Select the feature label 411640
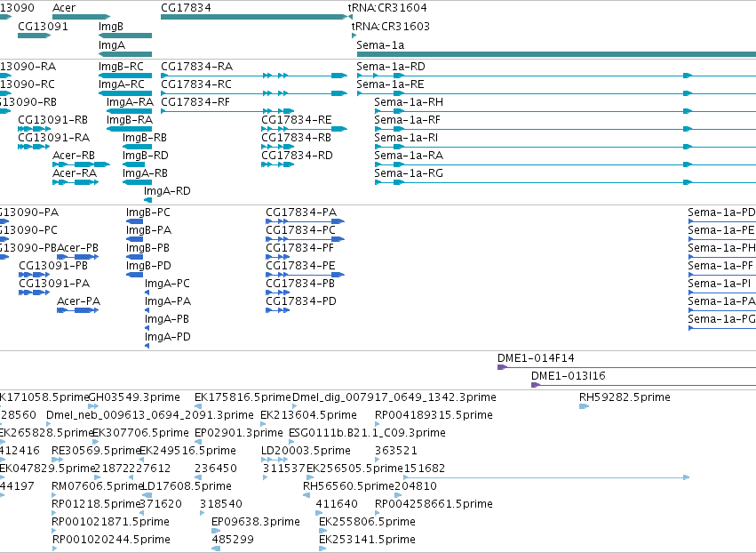This screenshot has height=553, width=756. coord(337,504)
